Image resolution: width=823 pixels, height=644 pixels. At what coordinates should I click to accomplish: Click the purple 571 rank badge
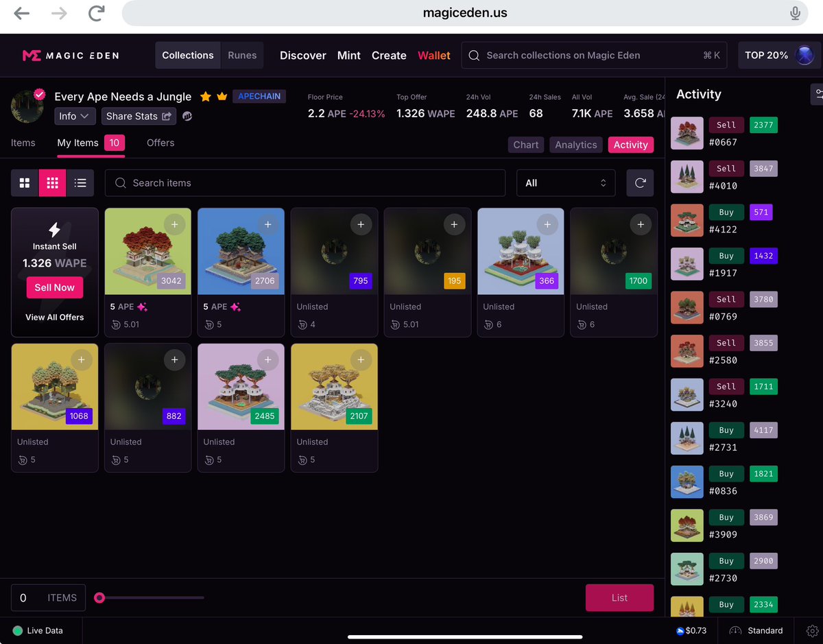761,212
